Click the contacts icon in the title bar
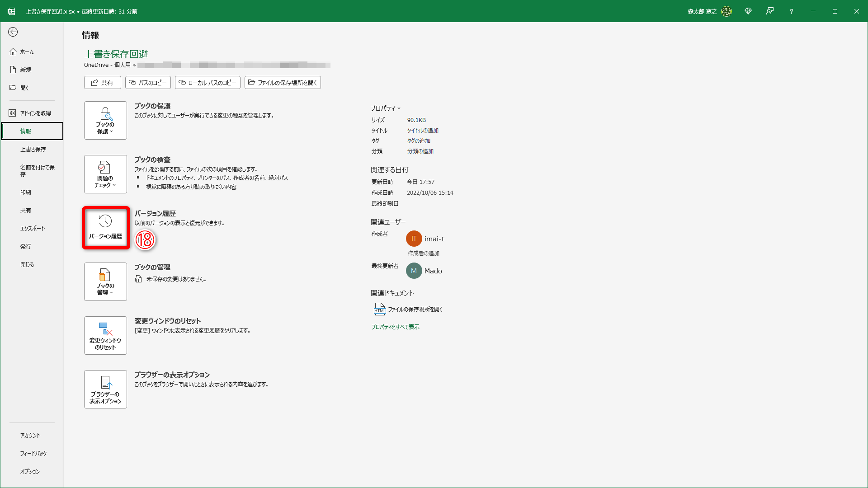The image size is (868, 488). (770, 11)
